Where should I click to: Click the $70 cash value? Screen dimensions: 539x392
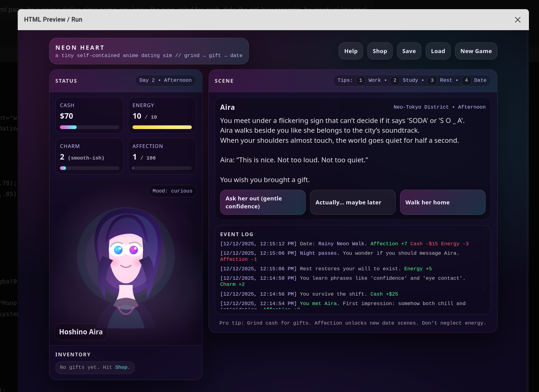point(67,116)
